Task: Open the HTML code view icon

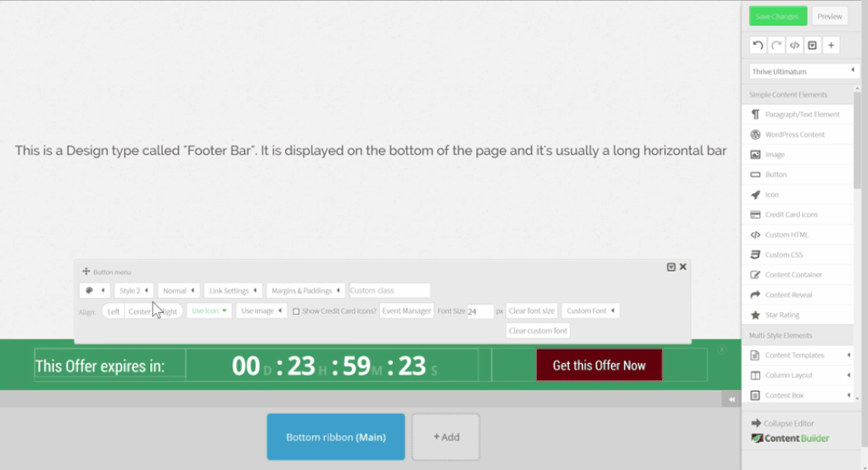Action: [794, 45]
